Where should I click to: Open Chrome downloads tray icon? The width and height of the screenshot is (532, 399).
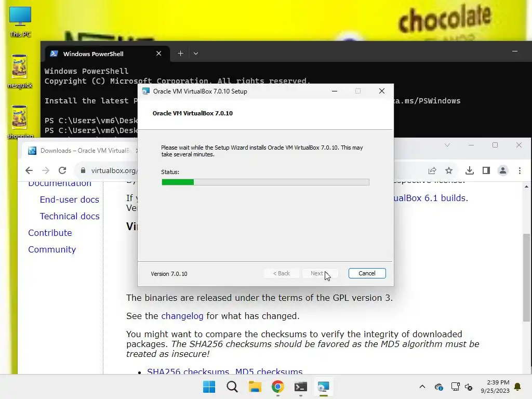click(470, 170)
